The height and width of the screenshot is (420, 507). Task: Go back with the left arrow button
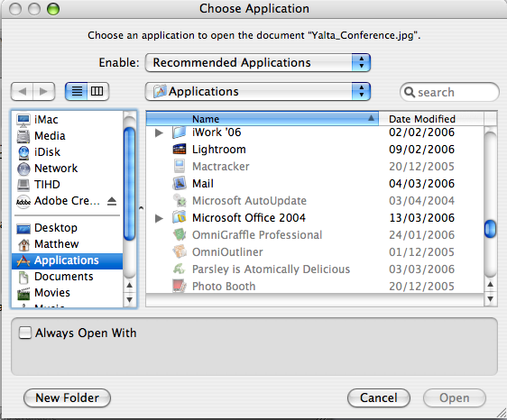pos(22,91)
